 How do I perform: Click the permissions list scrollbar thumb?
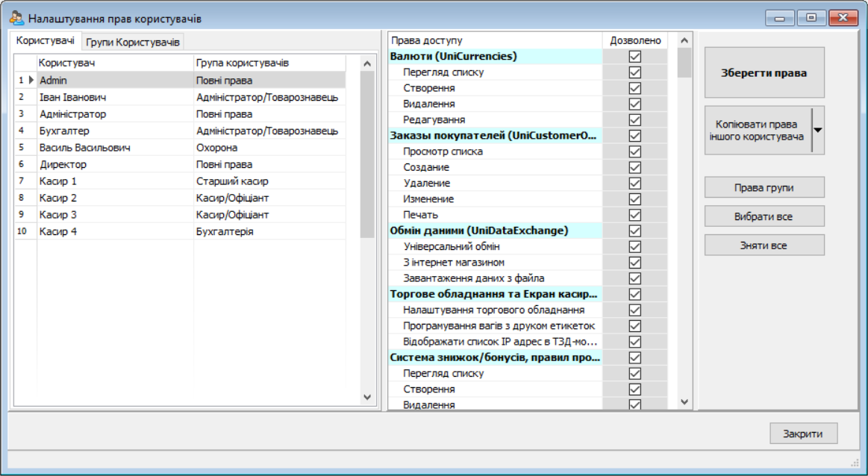684,63
